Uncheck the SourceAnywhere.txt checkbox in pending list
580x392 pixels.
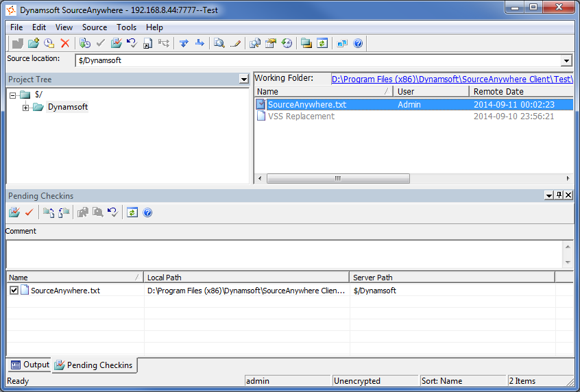coord(14,291)
